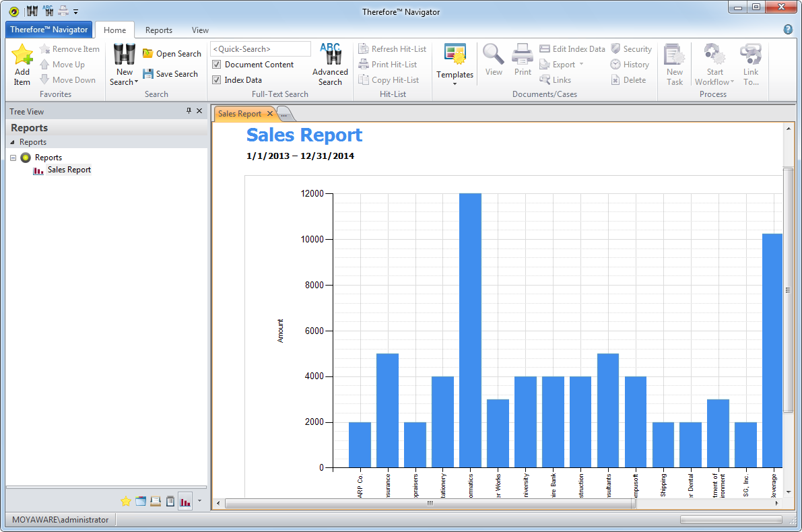Click the Add Item star icon
This screenshot has height=532, width=802.
point(22,55)
